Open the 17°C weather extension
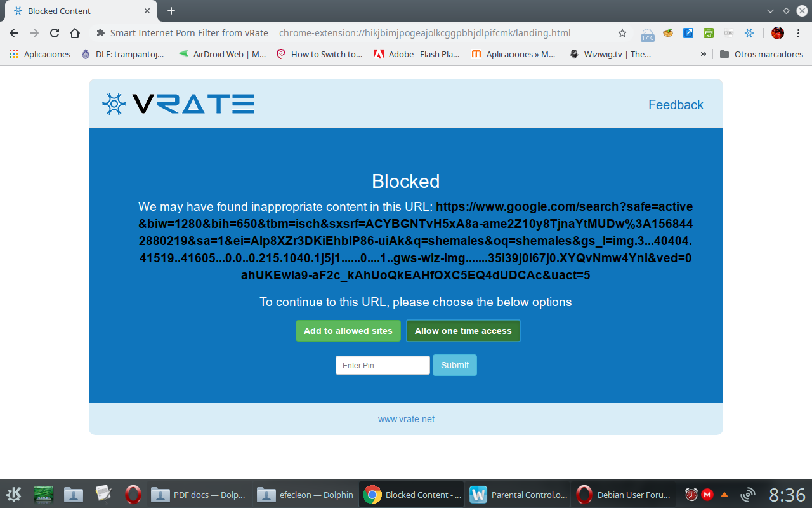Viewport: 812px width, 508px height. click(648, 34)
